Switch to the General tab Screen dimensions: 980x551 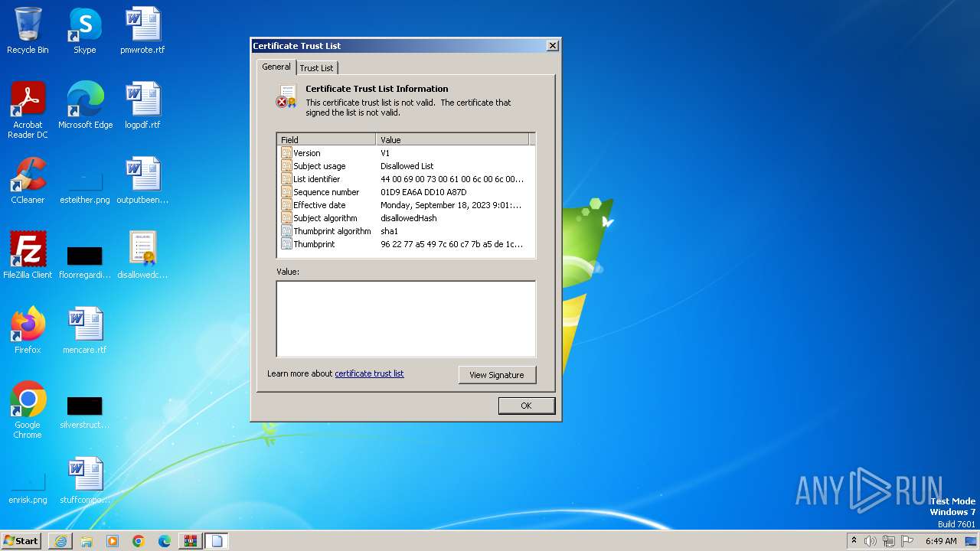tap(276, 67)
